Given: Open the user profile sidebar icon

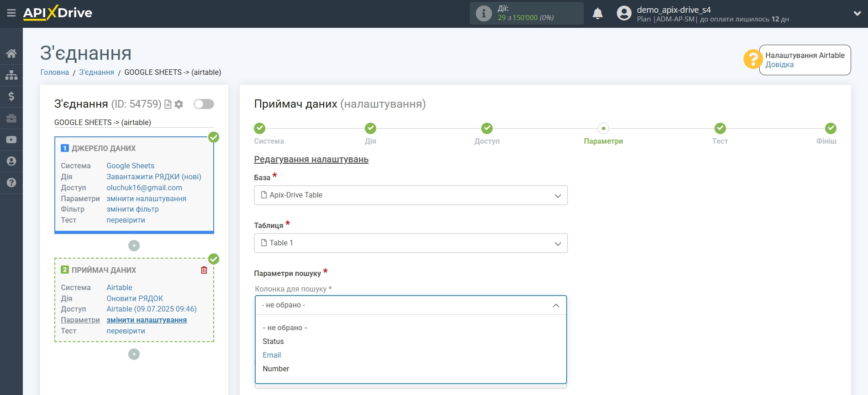Looking at the screenshot, I should coord(11,161).
